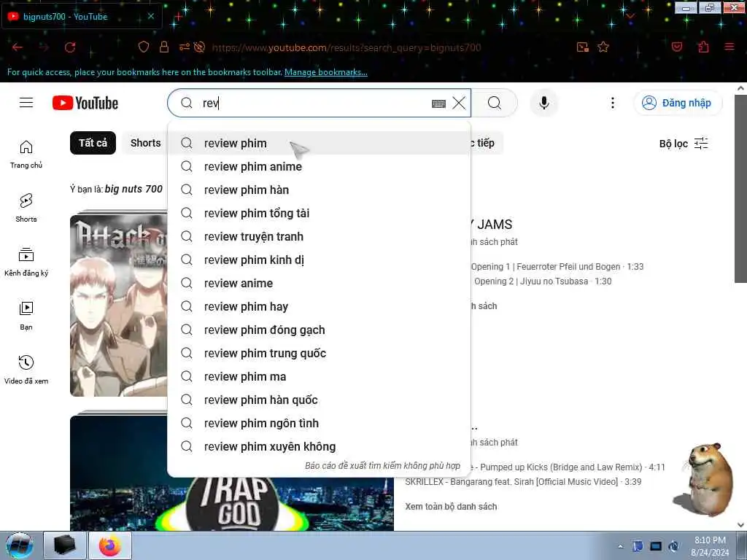Click Đăng nhập sign-in button
The width and height of the screenshot is (747, 560).
[x=678, y=103]
